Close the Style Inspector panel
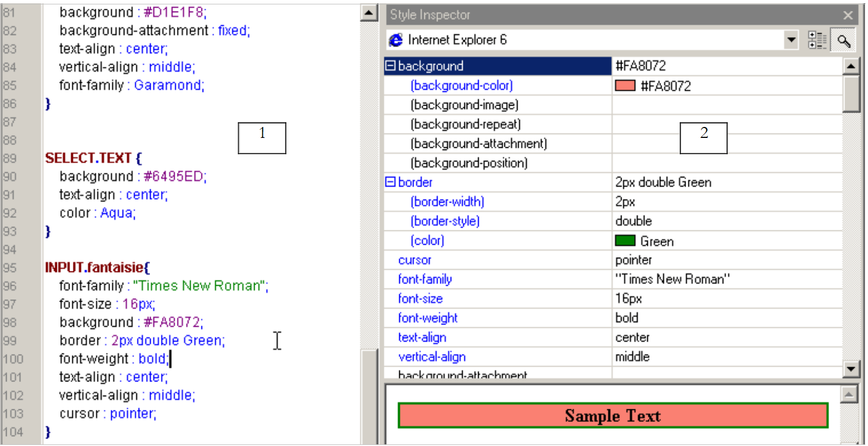The image size is (868, 446). 848,15
